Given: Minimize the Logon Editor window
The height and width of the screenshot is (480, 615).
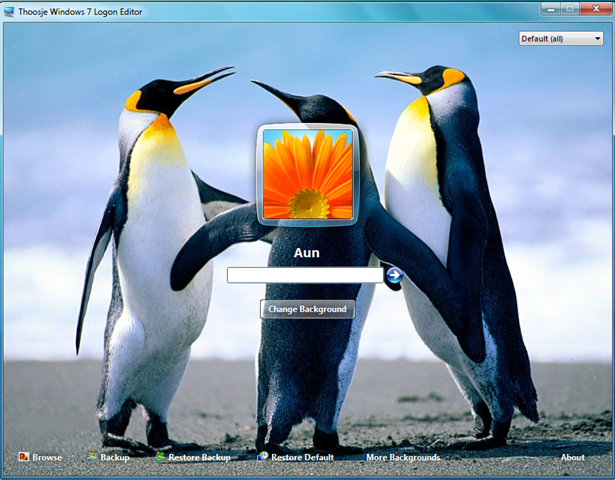Looking at the screenshot, I should point(551,9).
